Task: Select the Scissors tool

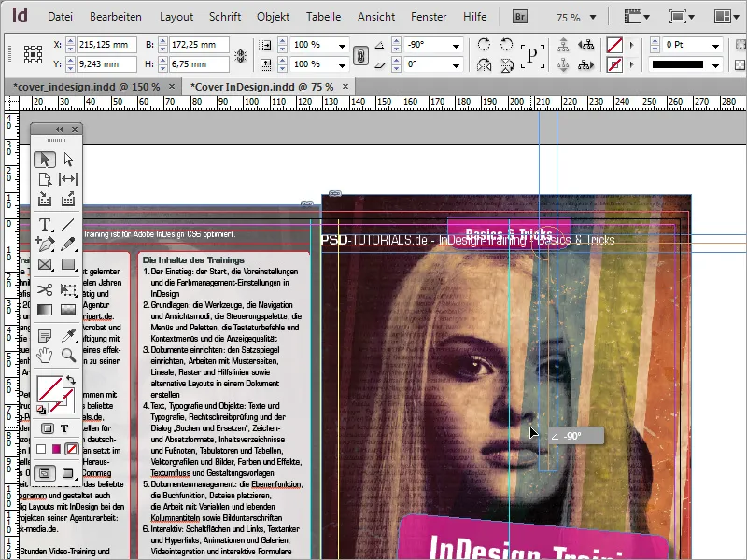Action: click(45, 289)
